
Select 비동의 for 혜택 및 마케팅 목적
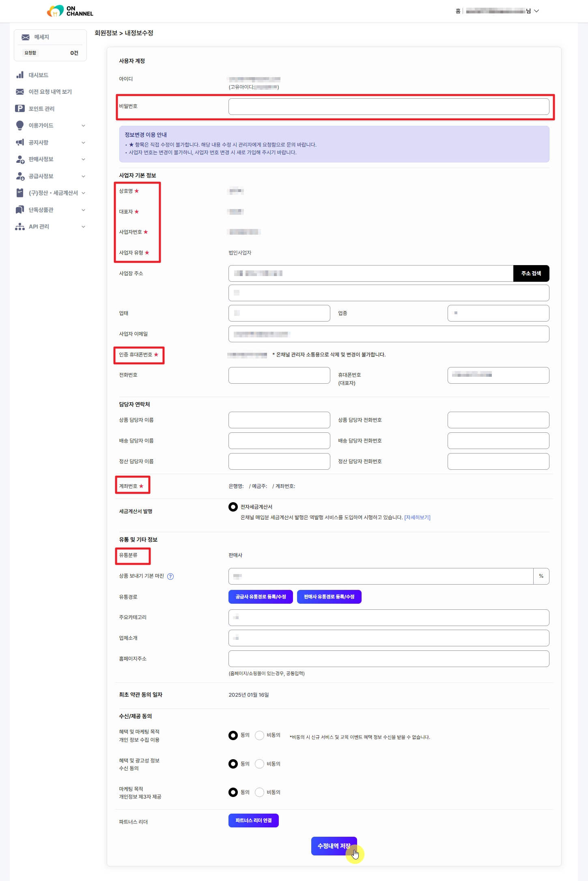pos(260,735)
